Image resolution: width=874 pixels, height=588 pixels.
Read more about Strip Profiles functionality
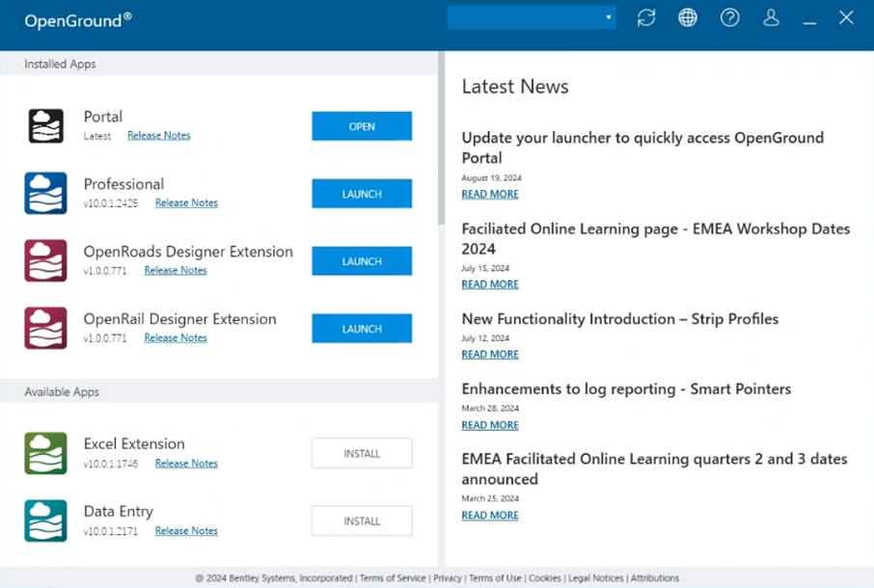point(490,355)
